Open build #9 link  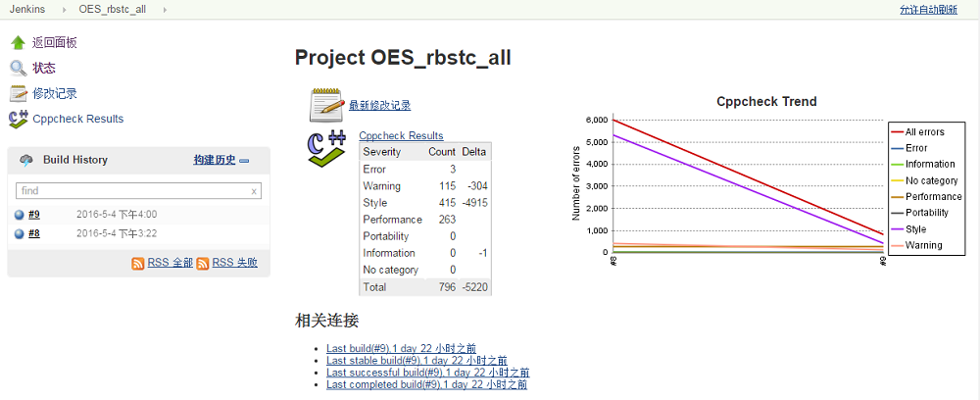[x=34, y=215]
